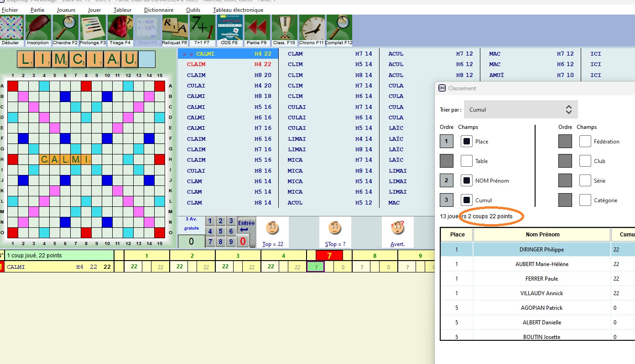Open the Joueurs menu
This screenshot has width=635, height=364.
[66, 10]
